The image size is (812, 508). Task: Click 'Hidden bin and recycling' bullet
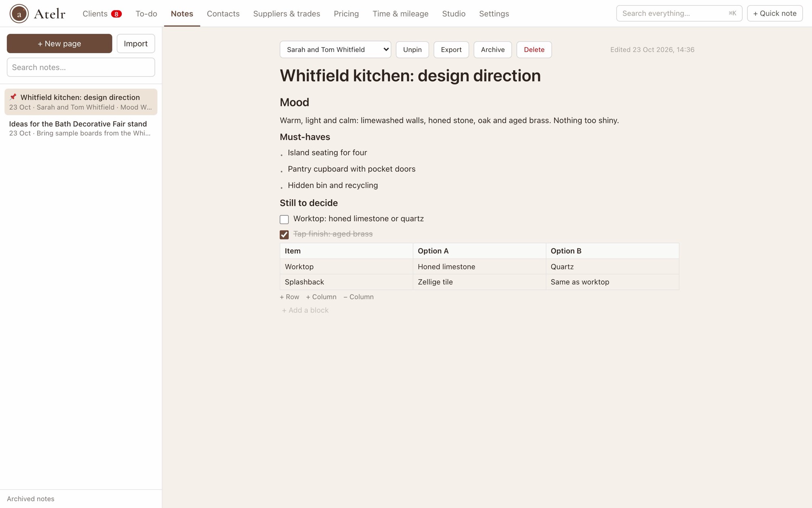pos(333,185)
